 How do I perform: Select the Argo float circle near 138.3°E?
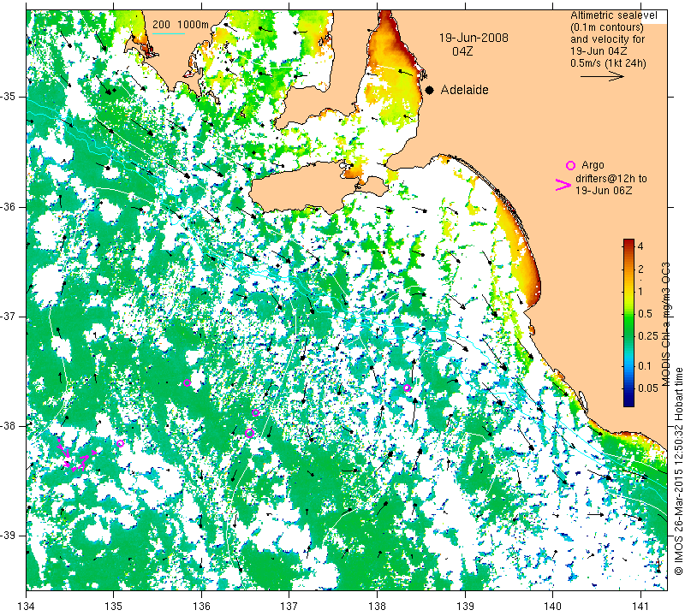click(408, 388)
